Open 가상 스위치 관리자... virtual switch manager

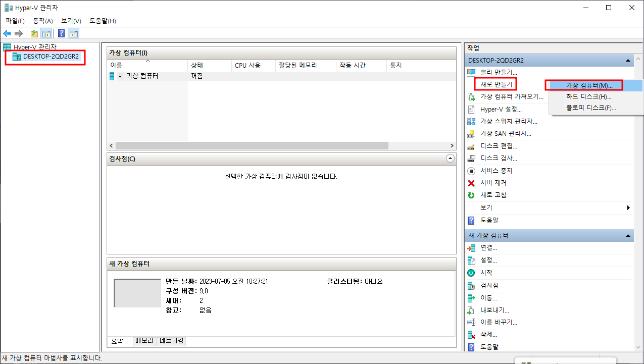[509, 121]
